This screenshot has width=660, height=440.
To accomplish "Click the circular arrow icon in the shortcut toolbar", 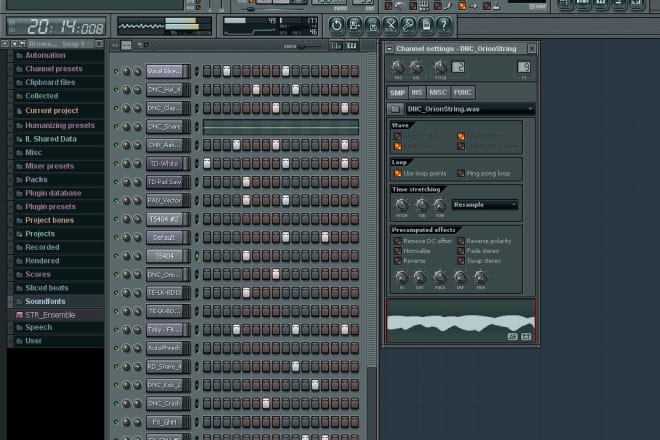I will [336, 26].
